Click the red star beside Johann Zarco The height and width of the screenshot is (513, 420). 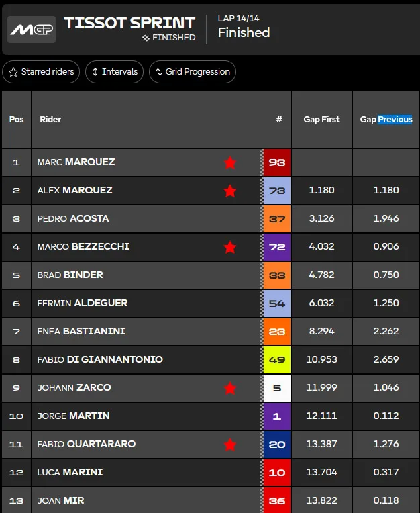[230, 388]
